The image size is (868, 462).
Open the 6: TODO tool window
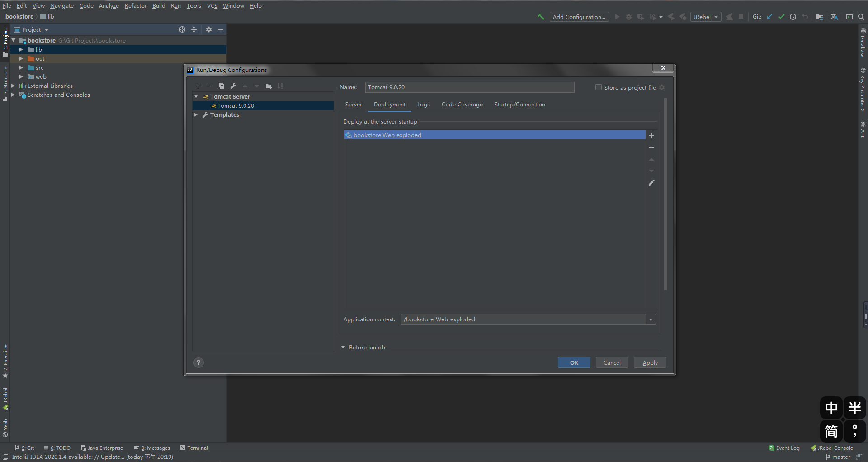click(x=57, y=448)
